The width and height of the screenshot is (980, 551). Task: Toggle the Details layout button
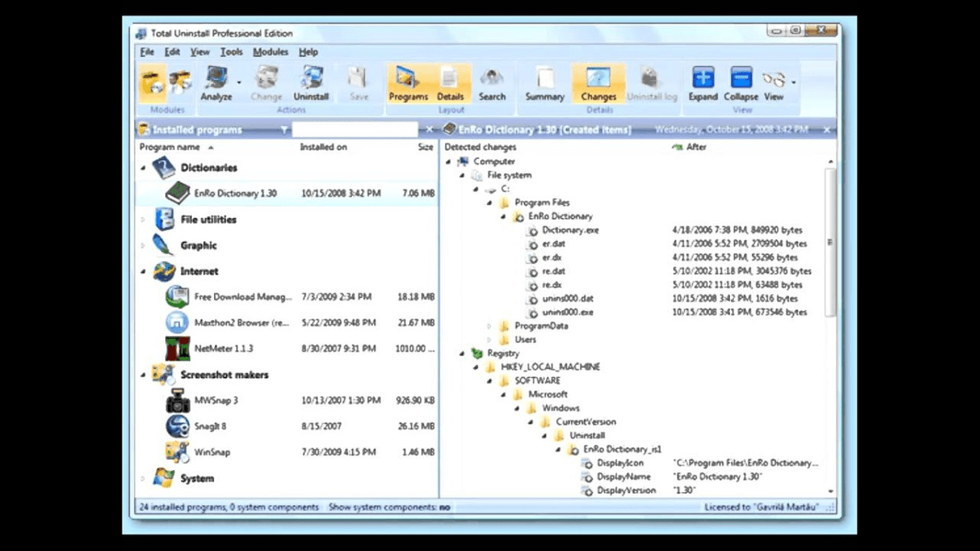[451, 84]
